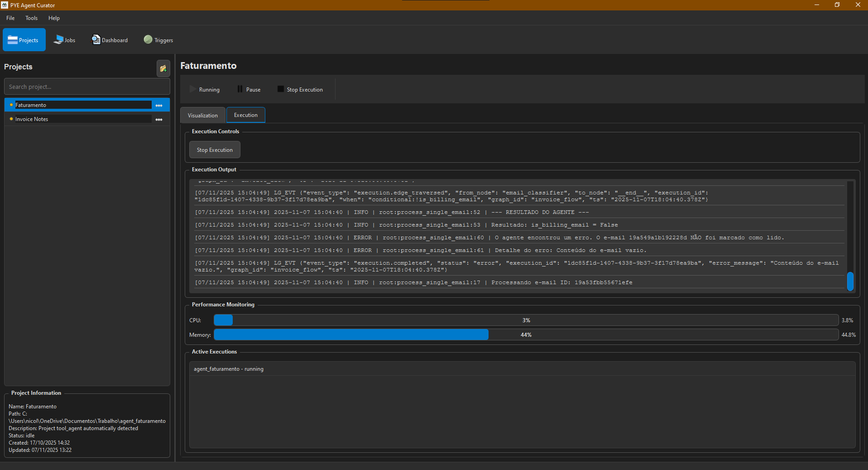Click the add new project icon
Image resolution: width=868 pixels, height=470 pixels.
pos(163,68)
